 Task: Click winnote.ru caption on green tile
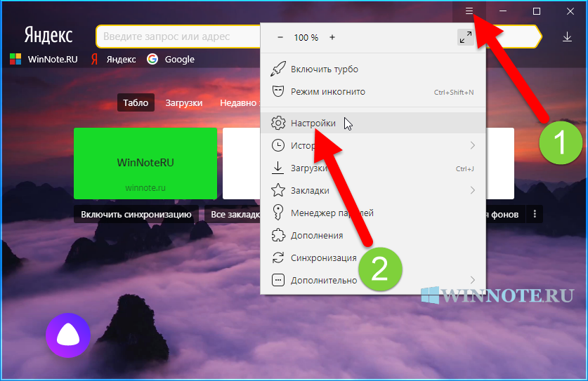145,187
